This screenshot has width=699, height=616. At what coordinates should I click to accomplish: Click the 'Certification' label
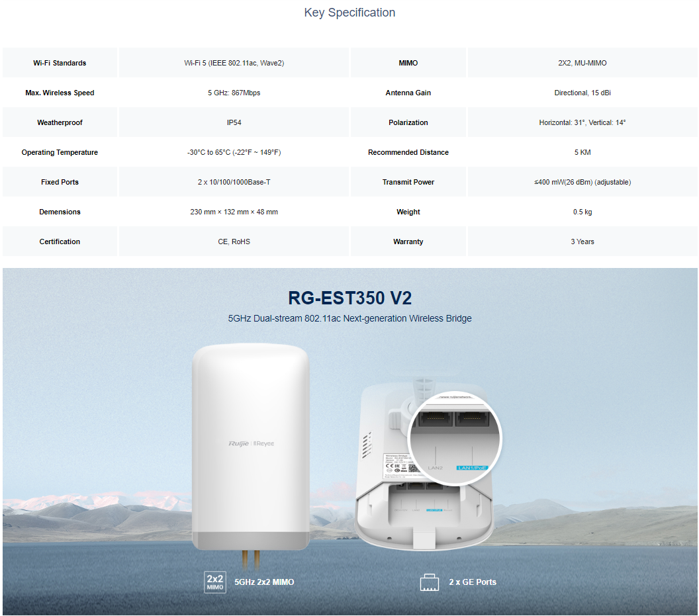coord(60,242)
